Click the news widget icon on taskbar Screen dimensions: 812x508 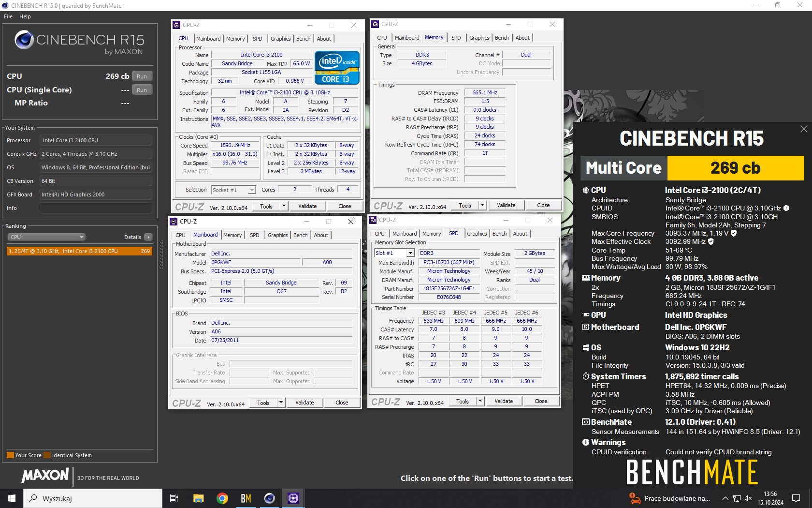coord(635,498)
